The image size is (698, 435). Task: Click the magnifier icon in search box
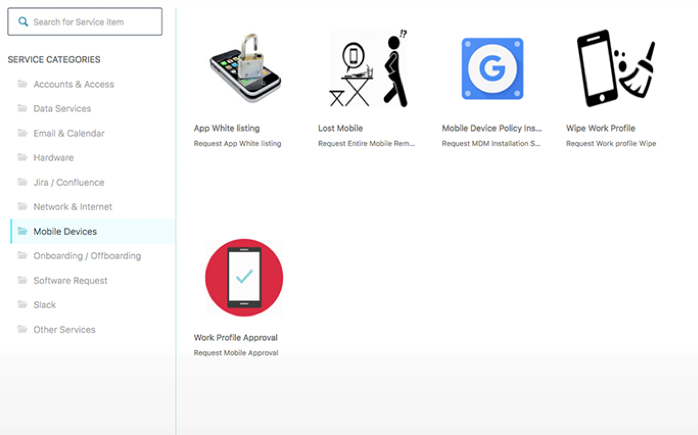point(23,21)
